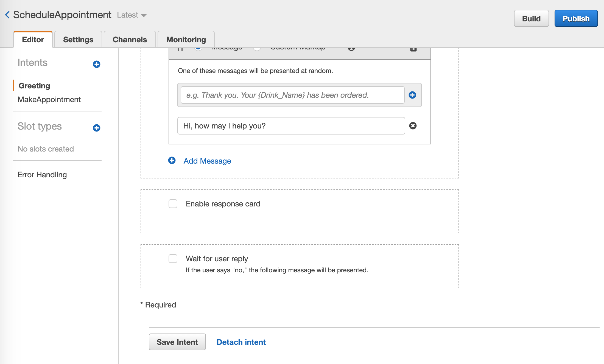Toggle the Enable response card checkbox
The height and width of the screenshot is (364, 604).
coord(173,203)
